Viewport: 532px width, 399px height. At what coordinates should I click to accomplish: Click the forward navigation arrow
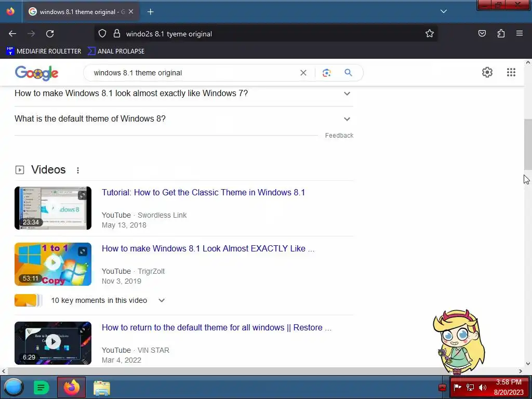31,34
